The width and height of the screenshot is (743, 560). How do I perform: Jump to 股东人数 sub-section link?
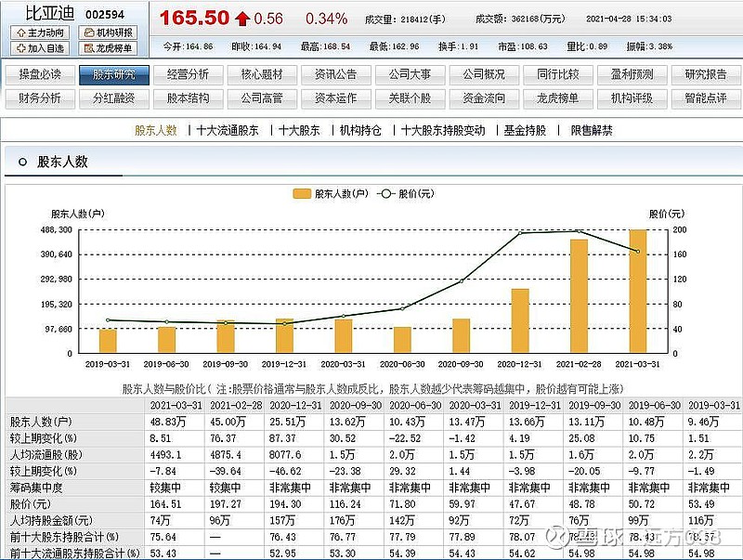tap(156, 130)
